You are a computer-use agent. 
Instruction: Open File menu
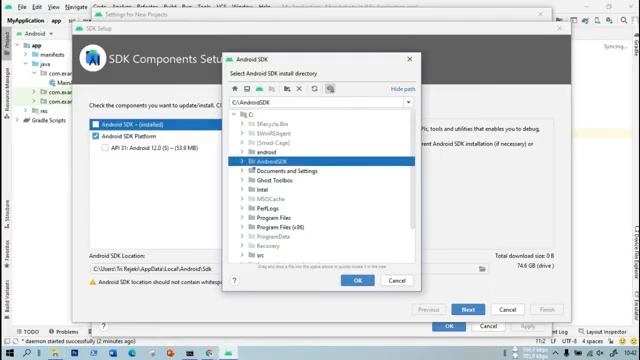22,7
